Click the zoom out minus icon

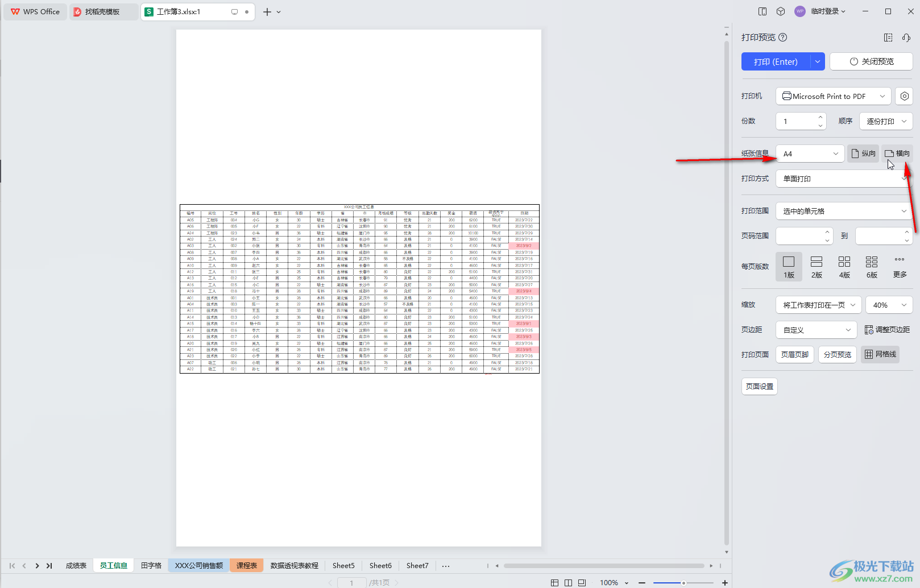[x=642, y=583]
